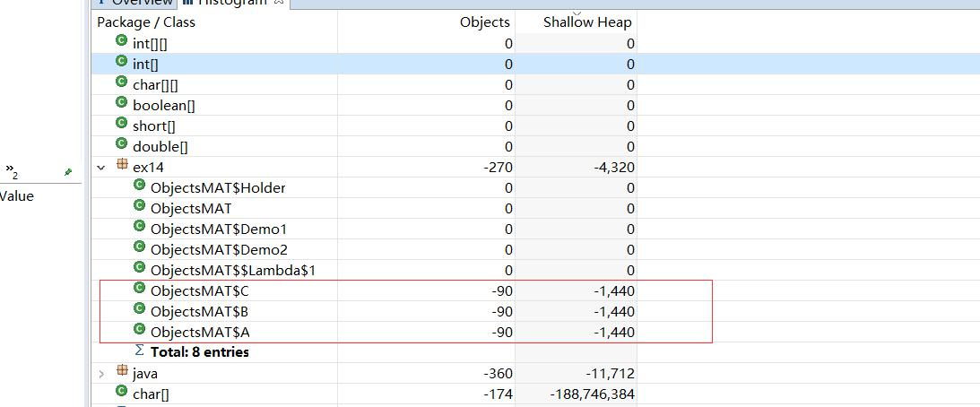Click the sigma icon of Total: 8 entries
The width and height of the screenshot is (980, 407).
(x=140, y=351)
